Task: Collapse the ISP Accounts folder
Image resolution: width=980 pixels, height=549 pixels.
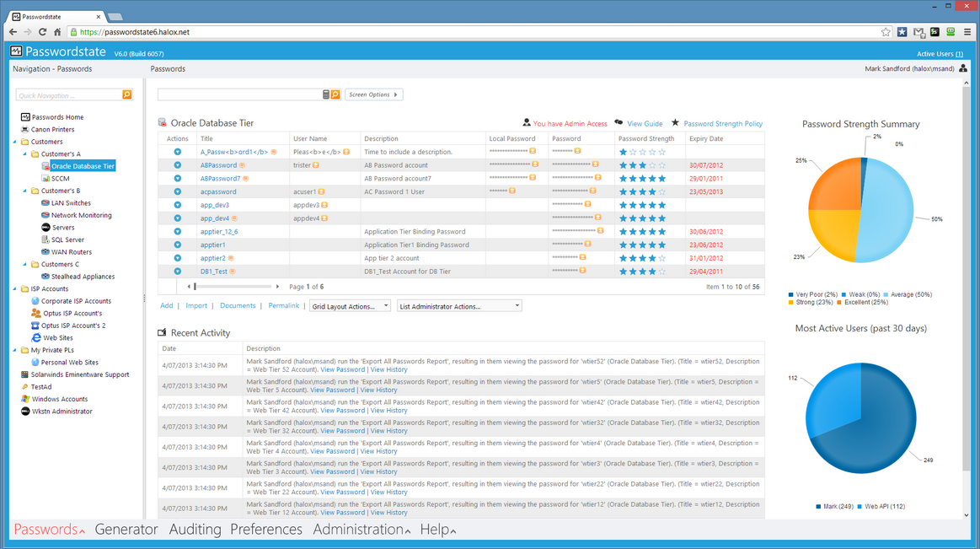Action: (x=15, y=289)
